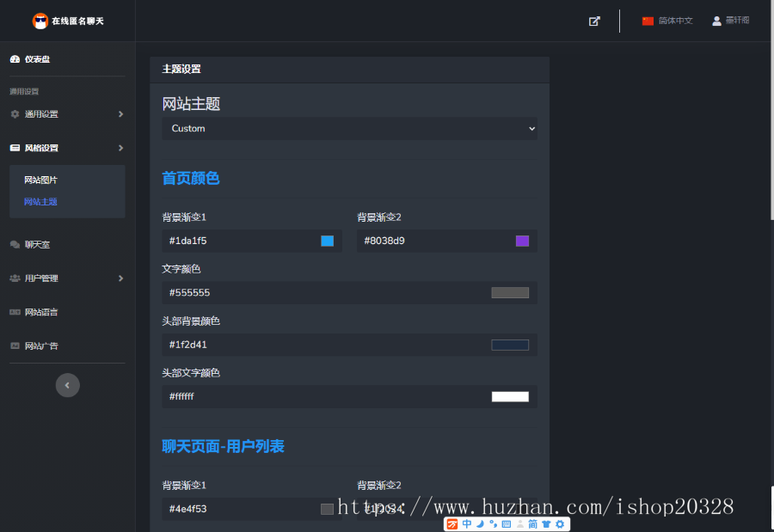774x532 pixels.
Task: Open the site via the external link icon
Action: (594, 21)
